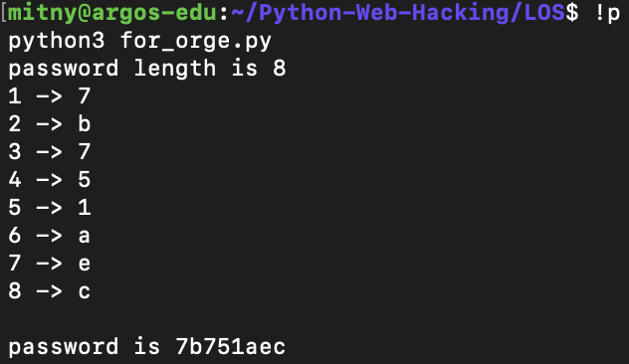
Task: Click the '7 -> e' output line
Action: click(x=50, y=263)
